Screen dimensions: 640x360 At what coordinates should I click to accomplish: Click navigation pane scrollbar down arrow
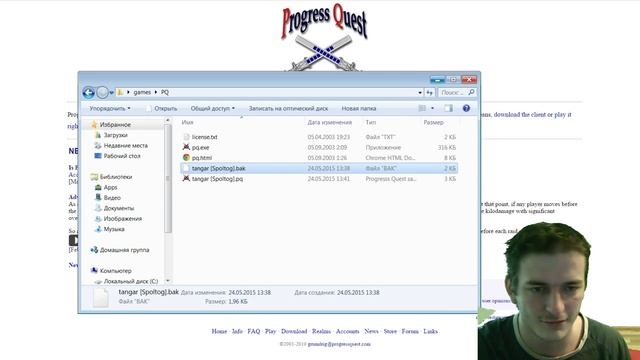point(167,281)
